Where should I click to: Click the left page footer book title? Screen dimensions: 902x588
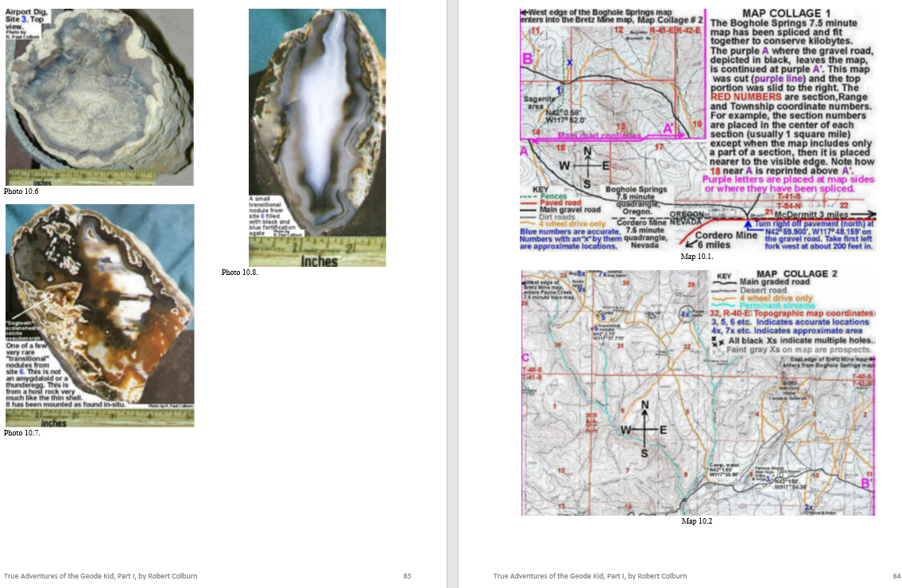point(100,576)
